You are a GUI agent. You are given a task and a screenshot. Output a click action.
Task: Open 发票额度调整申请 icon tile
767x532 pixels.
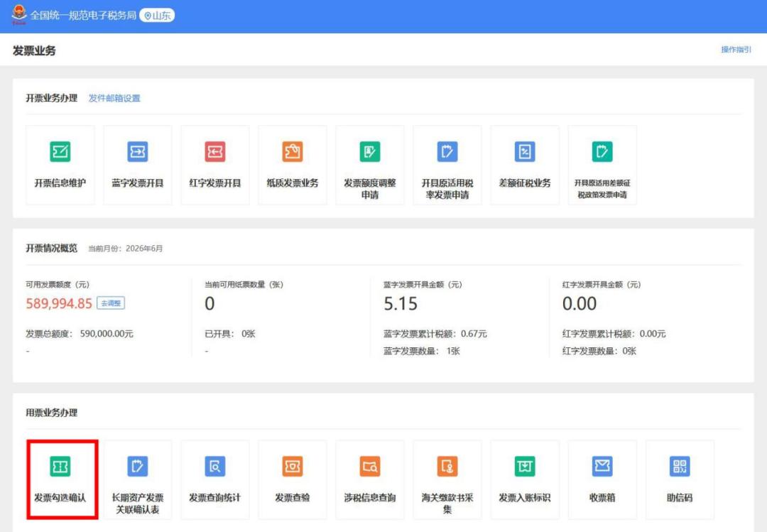[370, 165]
